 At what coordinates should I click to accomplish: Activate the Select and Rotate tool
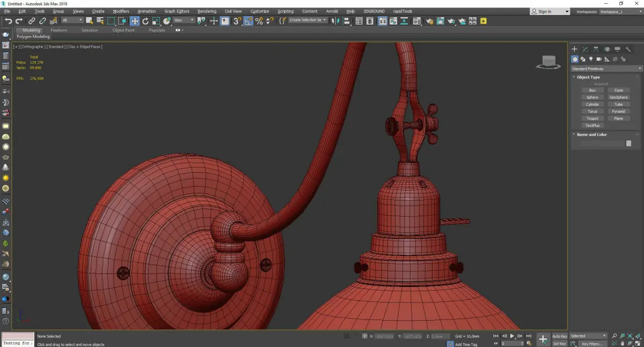(x=145, y=21)
